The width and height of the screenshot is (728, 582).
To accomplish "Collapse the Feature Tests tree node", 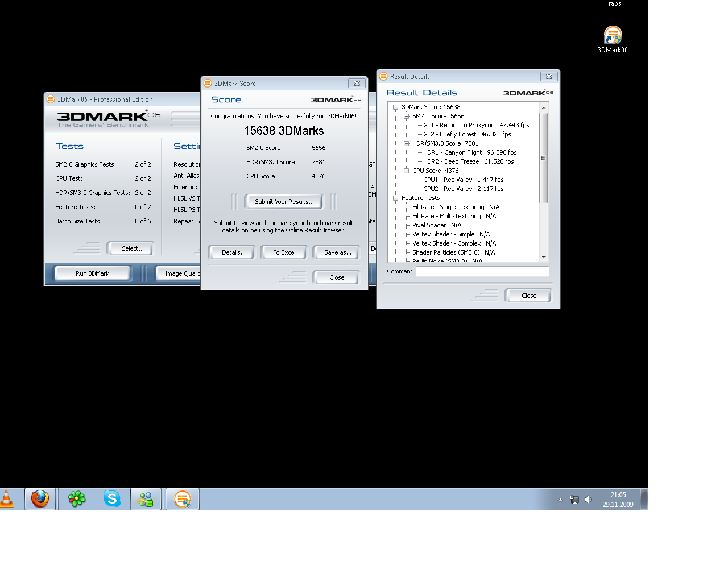I will click(x=395, y=198).
